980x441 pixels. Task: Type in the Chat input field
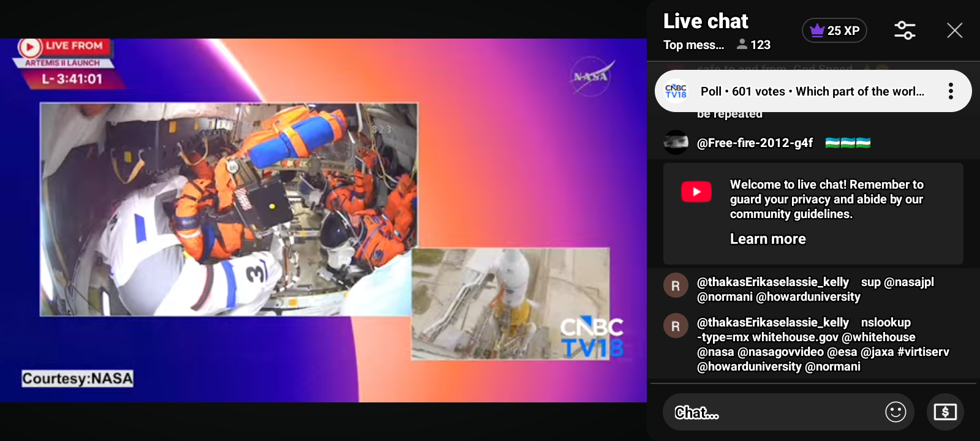772,412
